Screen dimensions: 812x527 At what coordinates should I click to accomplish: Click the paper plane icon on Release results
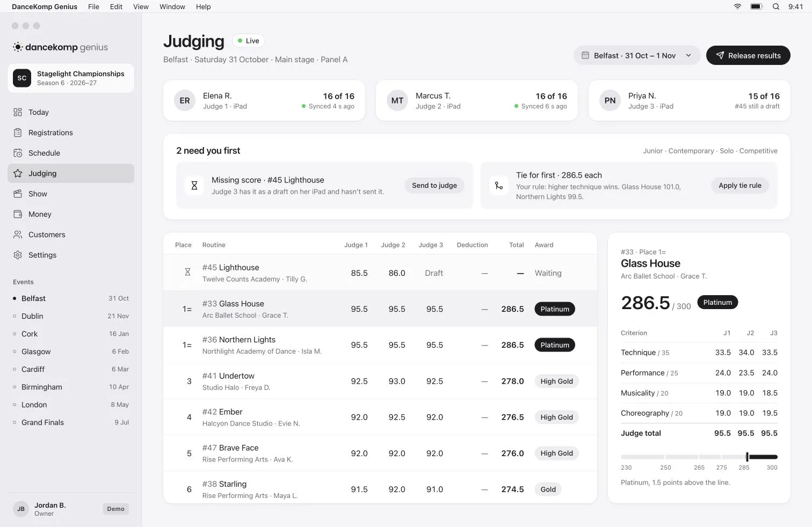click(x=720, y=55)
